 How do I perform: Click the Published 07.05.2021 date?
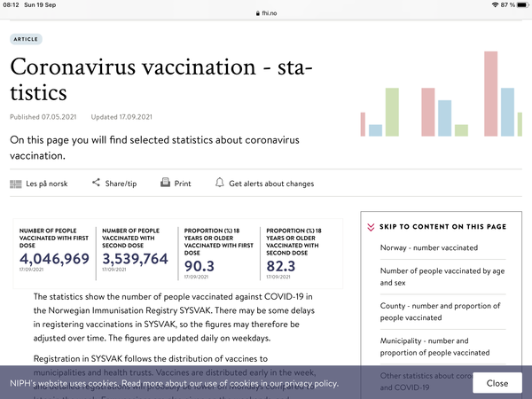point(43,117)
